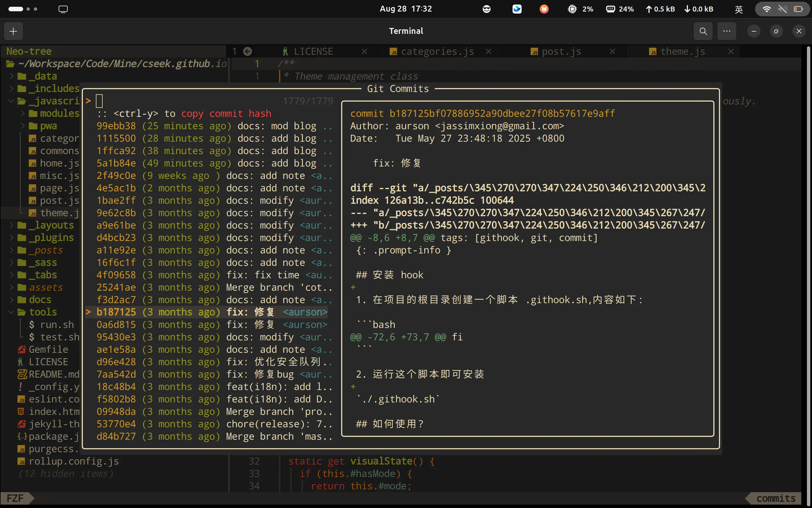This screenshot has height=508, width=812.
Task: Close the post.js tab
Action: coord(612,51)
